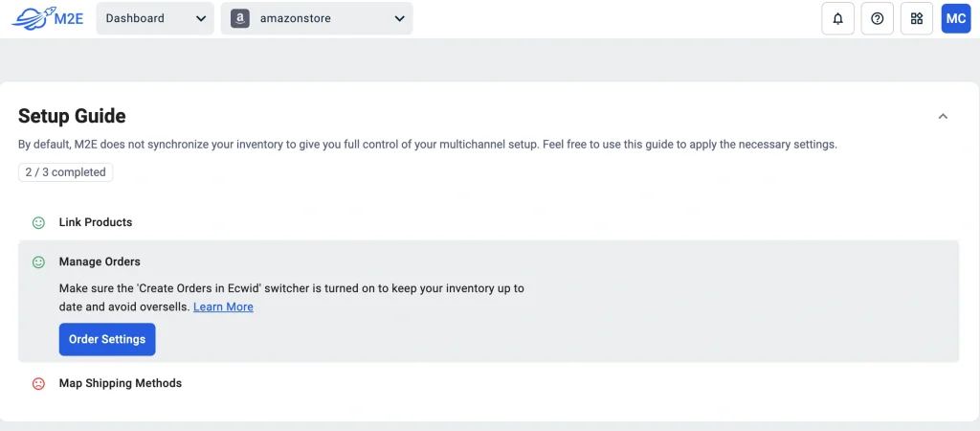Collapse the Setup Guide panel
980x431 pixels.
coord(943,117)
